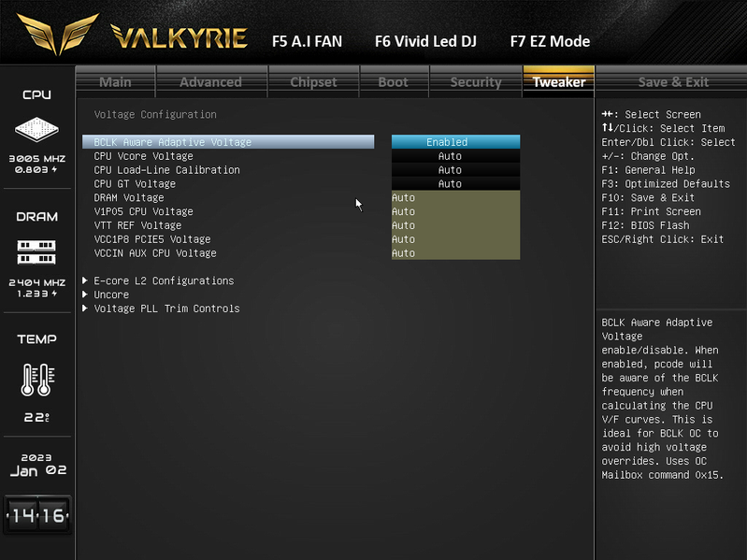
Task: Go to the Boot tab
Action: click(393, 82)
